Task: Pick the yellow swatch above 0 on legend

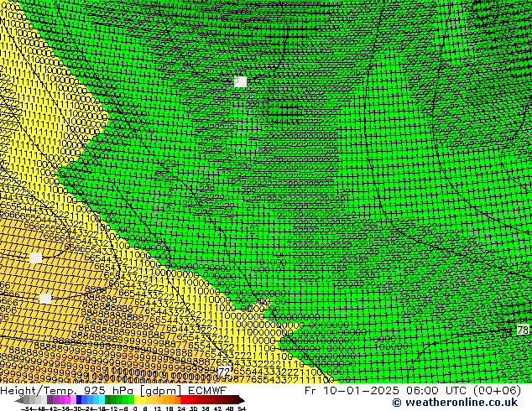Action: 137,400
